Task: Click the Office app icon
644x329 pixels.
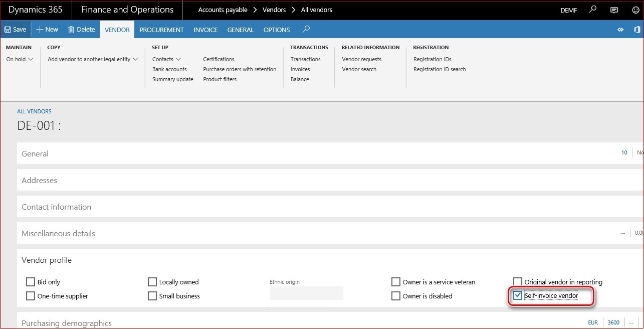Action: 637,30
